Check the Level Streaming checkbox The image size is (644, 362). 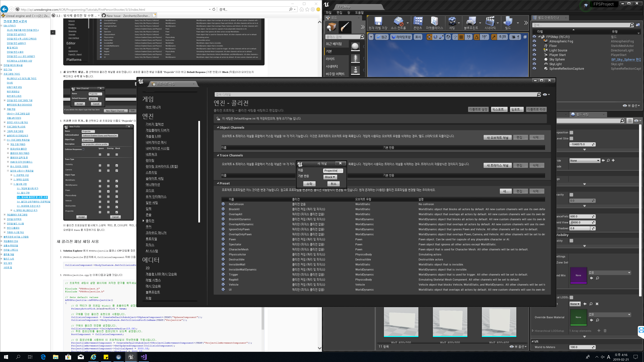571,138
